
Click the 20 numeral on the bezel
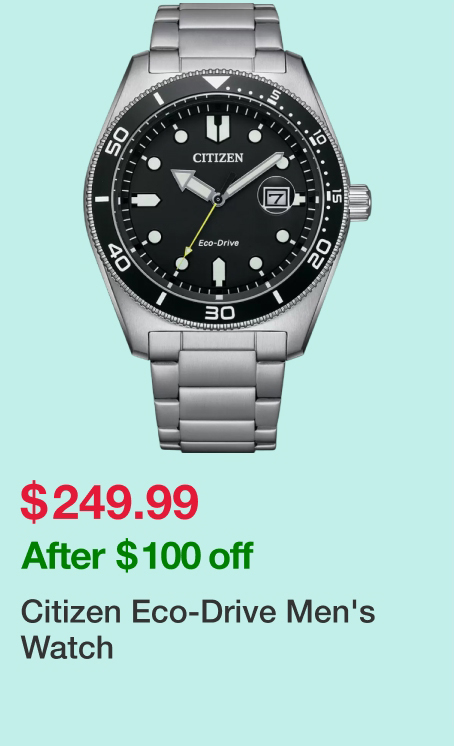(x=319, y=254)
